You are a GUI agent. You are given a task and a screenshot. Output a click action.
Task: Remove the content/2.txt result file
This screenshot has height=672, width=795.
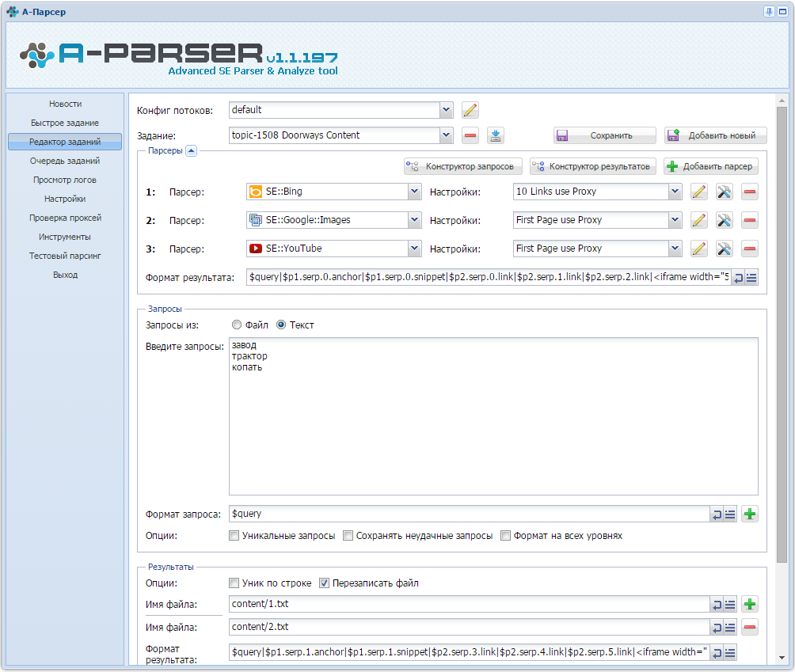[749, 628]
